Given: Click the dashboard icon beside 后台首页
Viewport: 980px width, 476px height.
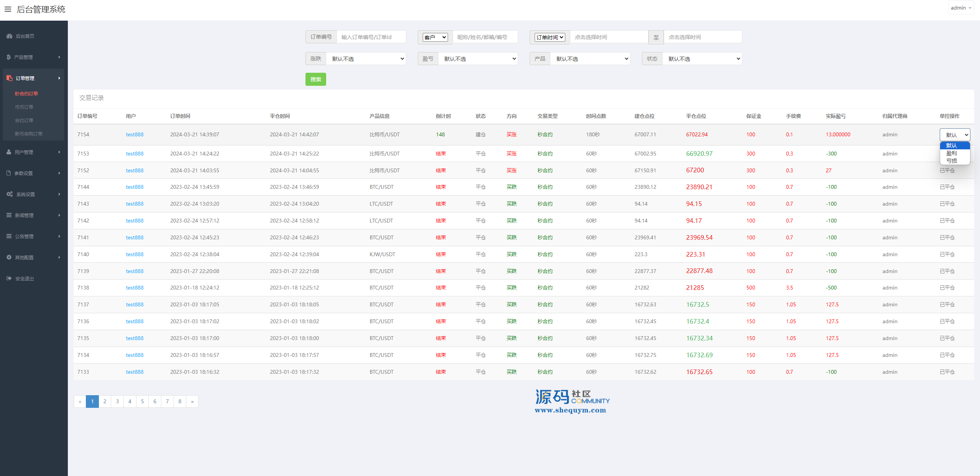Looking at the screenshot, I should click(10, 36).
